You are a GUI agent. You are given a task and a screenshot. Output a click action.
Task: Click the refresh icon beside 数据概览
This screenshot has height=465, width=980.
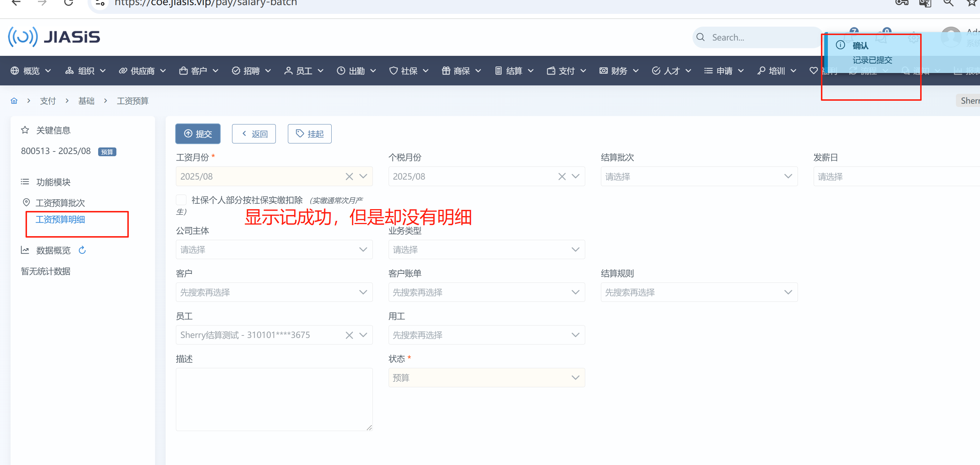(82, 250)
